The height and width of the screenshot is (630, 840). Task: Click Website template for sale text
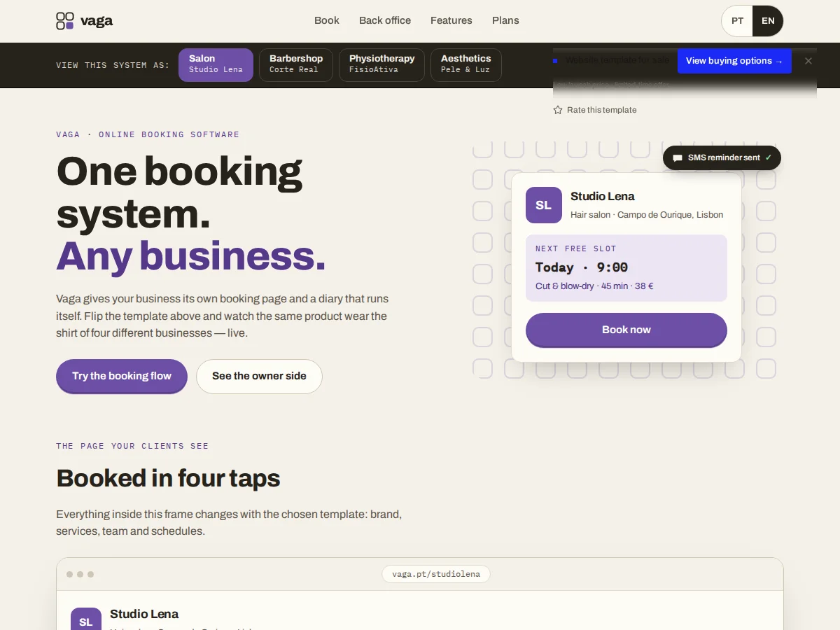click(x=617, y=60)
